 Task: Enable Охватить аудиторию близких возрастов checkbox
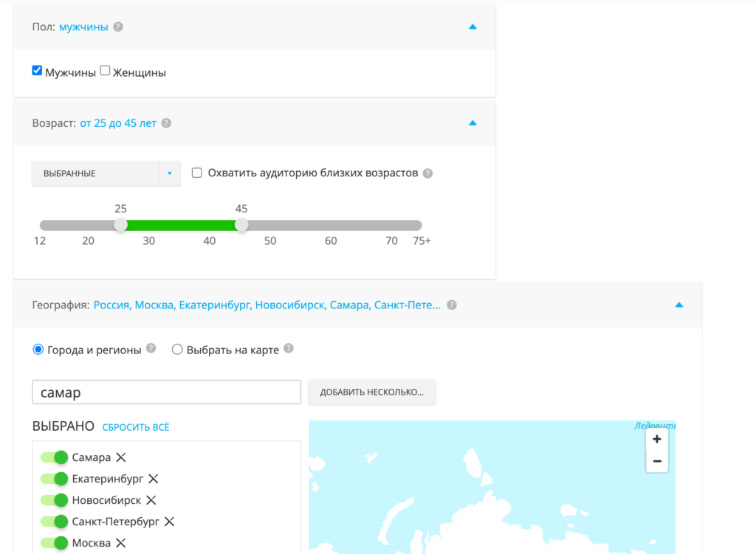196,173
